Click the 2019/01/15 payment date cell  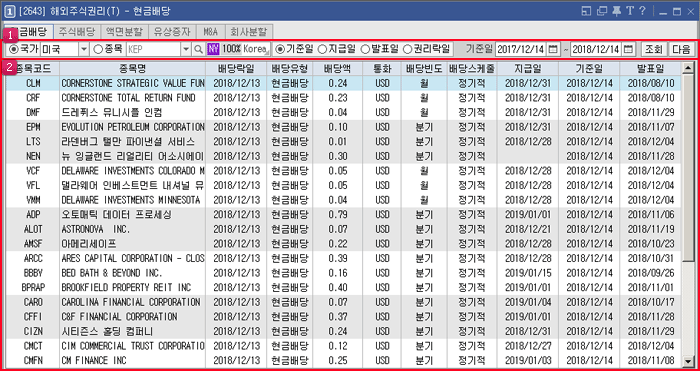(x=528, y=273)
